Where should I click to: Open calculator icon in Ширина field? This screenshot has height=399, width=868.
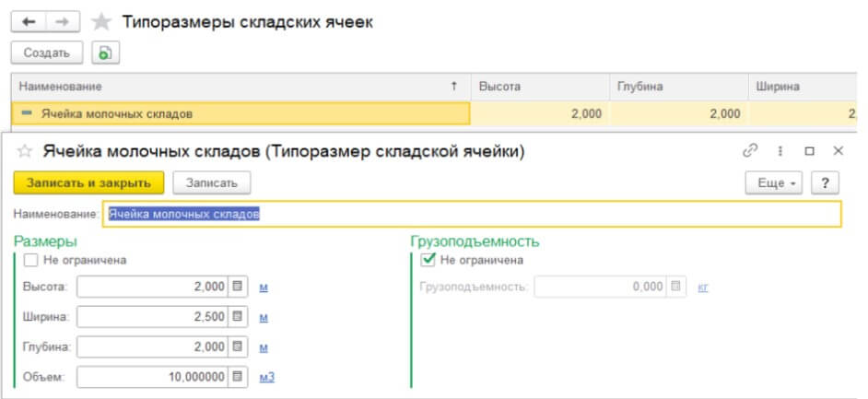[x=239, y=317]
